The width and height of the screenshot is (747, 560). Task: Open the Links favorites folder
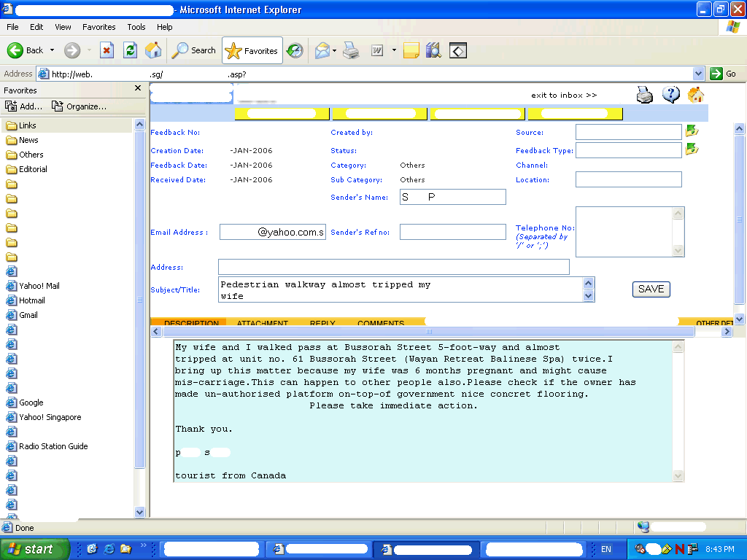(x=21, y=125)
